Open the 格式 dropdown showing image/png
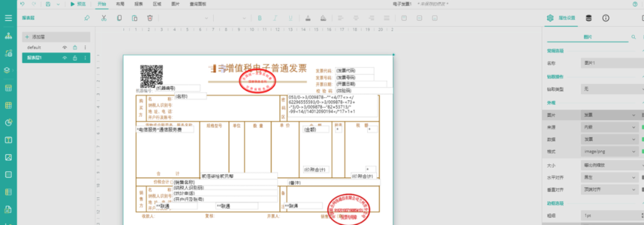644x225 pixels. [x=609, y=151]
